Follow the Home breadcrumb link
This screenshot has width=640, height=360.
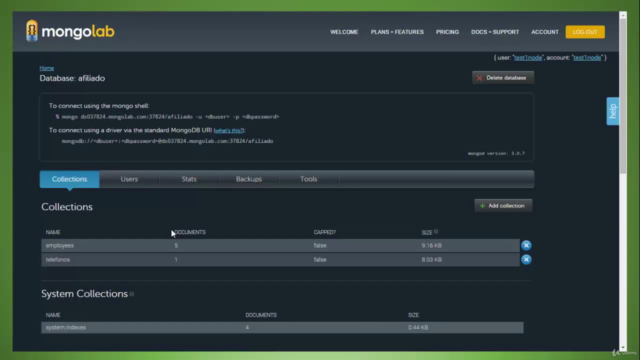tap(47, 68)
